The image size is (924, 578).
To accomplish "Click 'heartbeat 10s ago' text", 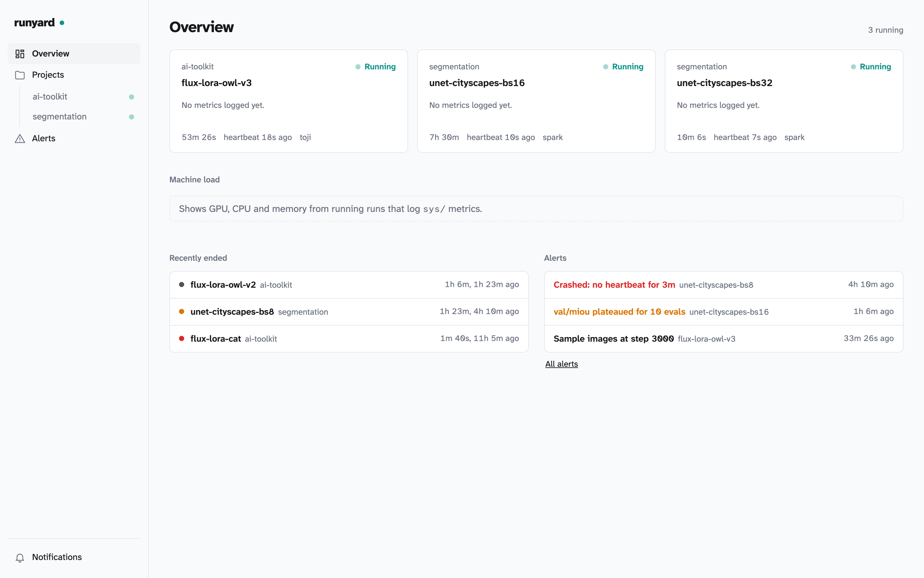I will (x=501, y=137).
